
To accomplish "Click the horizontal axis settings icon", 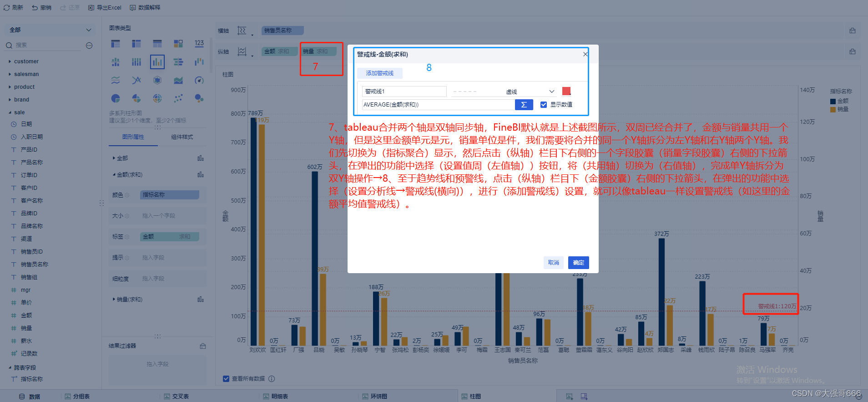I will coord(242,31).
